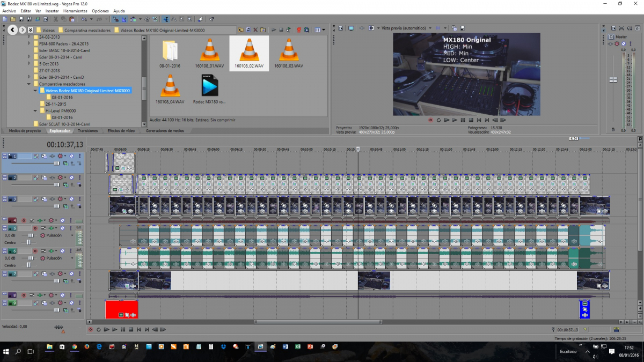Viewport: 644px width, 362px height.
Task: Switch to the Transiciones tab
Action: (x=87, y=130)
